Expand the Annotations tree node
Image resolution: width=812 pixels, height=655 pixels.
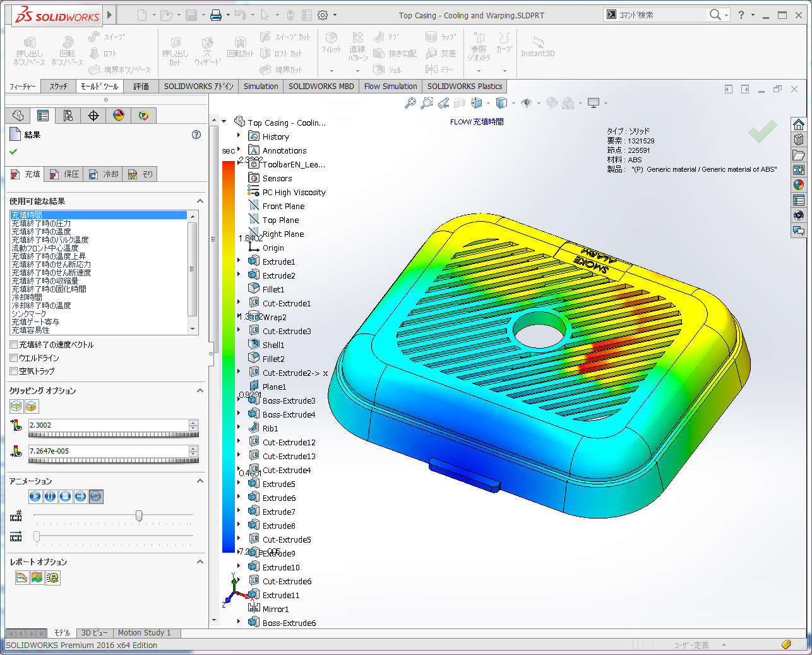point(239,150)
